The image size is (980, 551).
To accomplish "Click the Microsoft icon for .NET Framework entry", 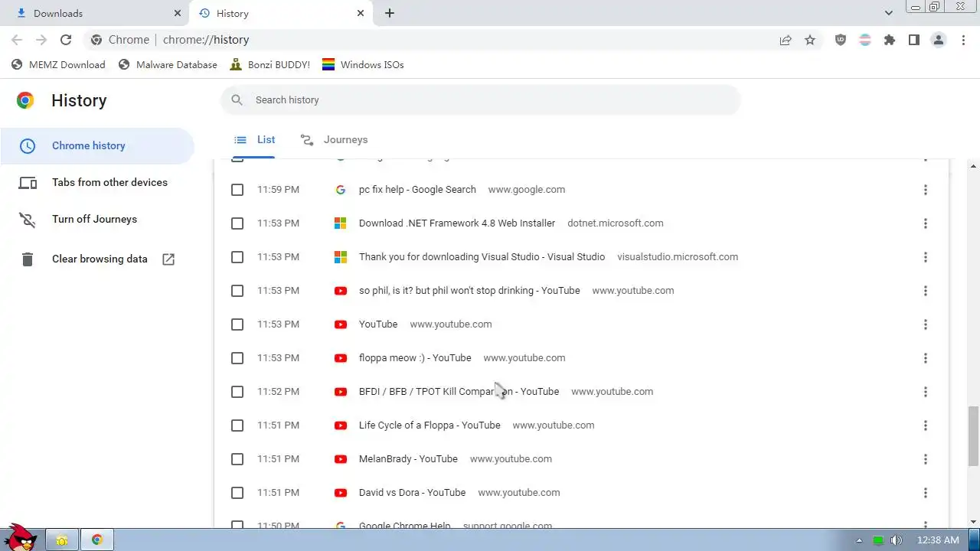I will 341,223.
